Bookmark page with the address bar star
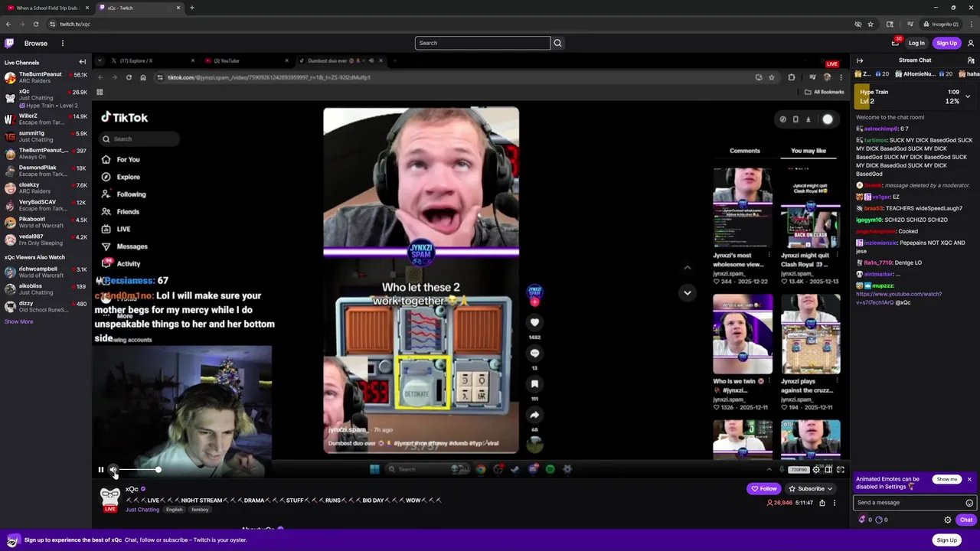Image resolution: width=980 pixels, height=551 pixels. click(871, 24)
